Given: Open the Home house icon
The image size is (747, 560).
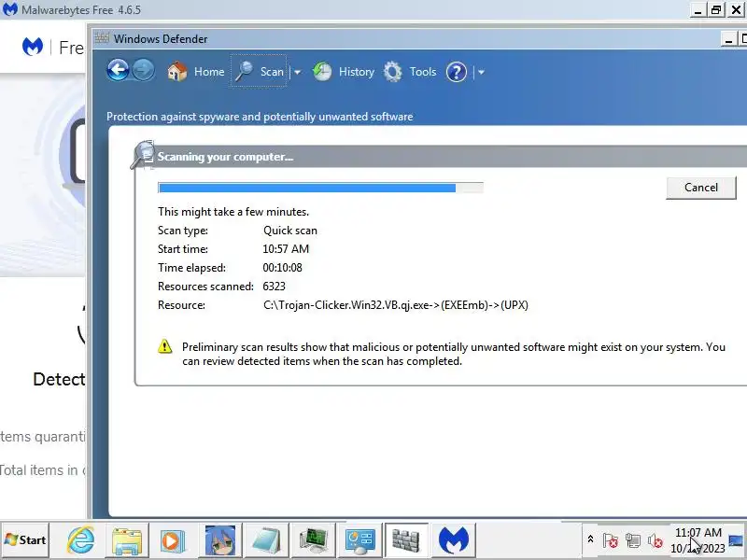Looking at the screenshot, I should 177,72.
